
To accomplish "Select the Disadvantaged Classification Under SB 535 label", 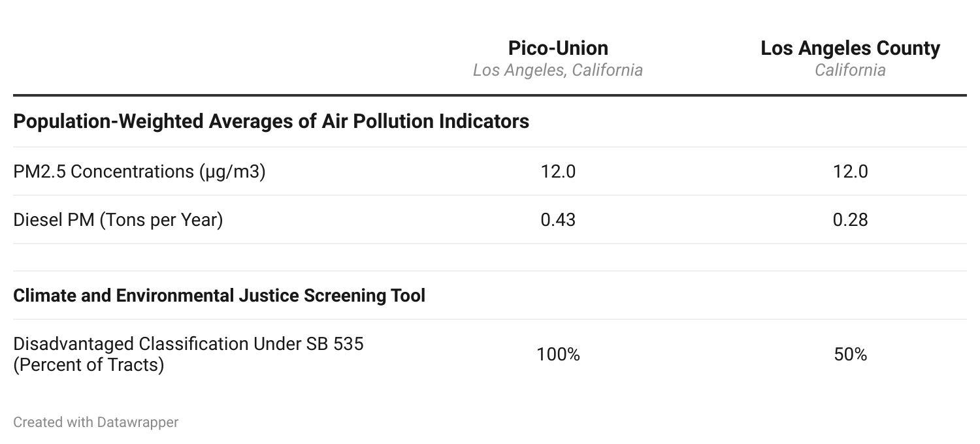I will 188,344.
